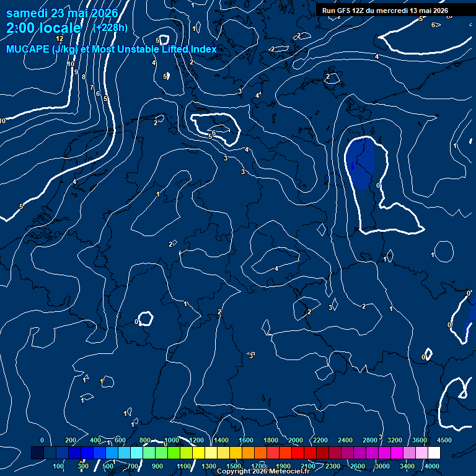Click the thick closed contour enclosing labels 5 and 6
The width and height of the screenshot is (476, 476).
point(216,129)
